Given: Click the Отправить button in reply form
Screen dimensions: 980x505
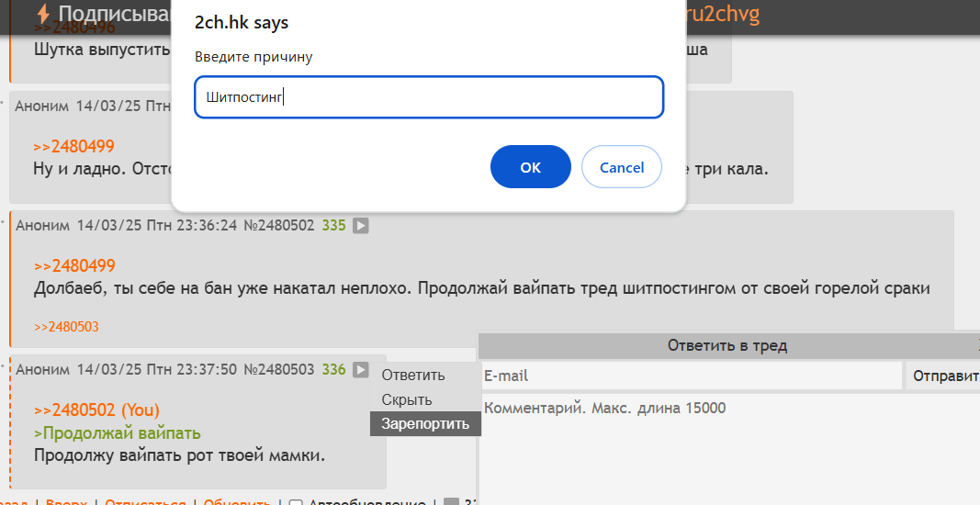Looking at the screenshot, I should point(944,376).
